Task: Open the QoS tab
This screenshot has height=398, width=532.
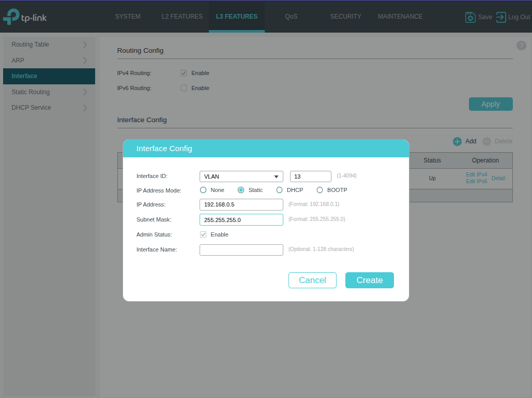Action: 291,17
